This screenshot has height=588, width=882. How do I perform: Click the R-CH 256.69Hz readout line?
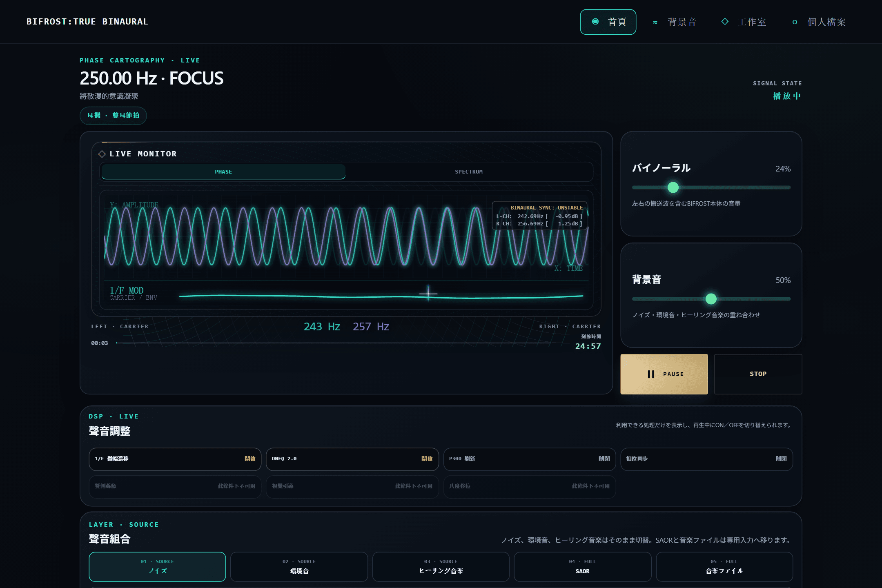[x=539, y=224]
